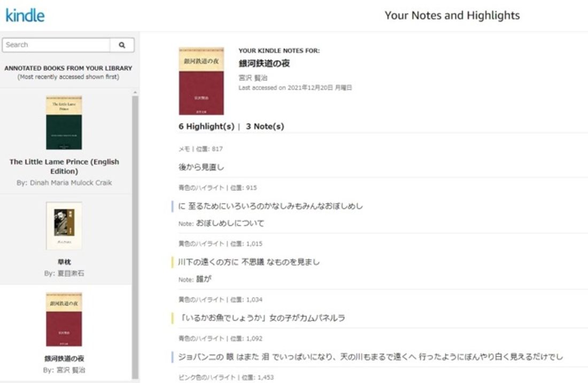Click ANNOTATED BOOKS FROM YOUR LIBRARY heading

pos(68,68)
